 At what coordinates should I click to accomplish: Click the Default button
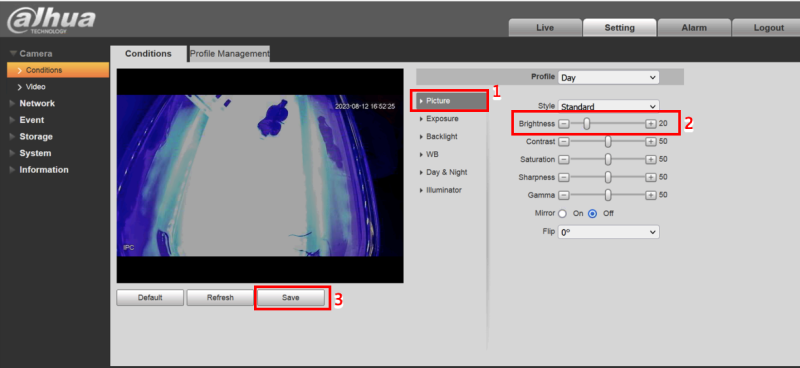click(150, 298)
